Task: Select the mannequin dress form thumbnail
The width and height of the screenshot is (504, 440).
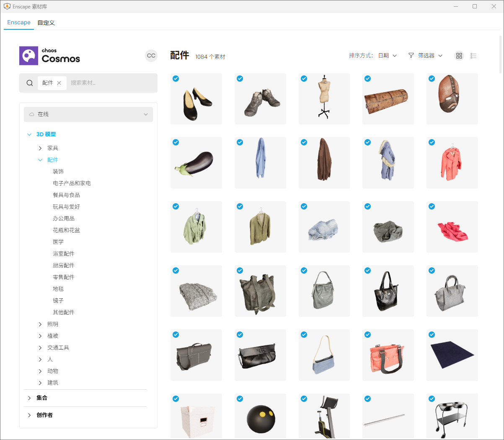Action: click(x=324, y=99)
